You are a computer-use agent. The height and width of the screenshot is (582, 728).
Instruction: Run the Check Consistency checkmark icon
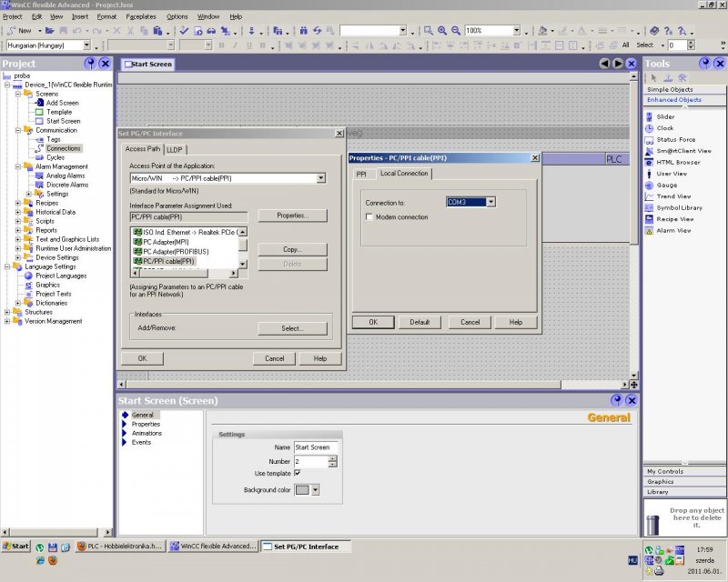click(184, 31)
